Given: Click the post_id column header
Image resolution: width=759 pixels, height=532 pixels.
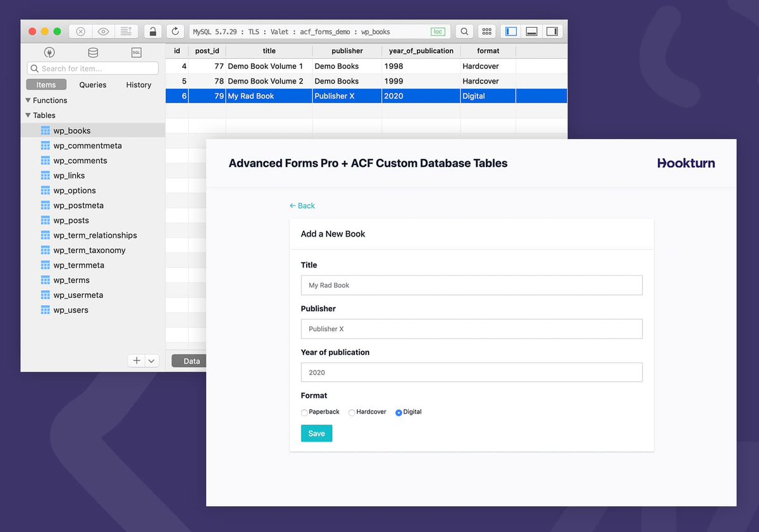Looking at the screenshot, I should [x=207, y=51].
